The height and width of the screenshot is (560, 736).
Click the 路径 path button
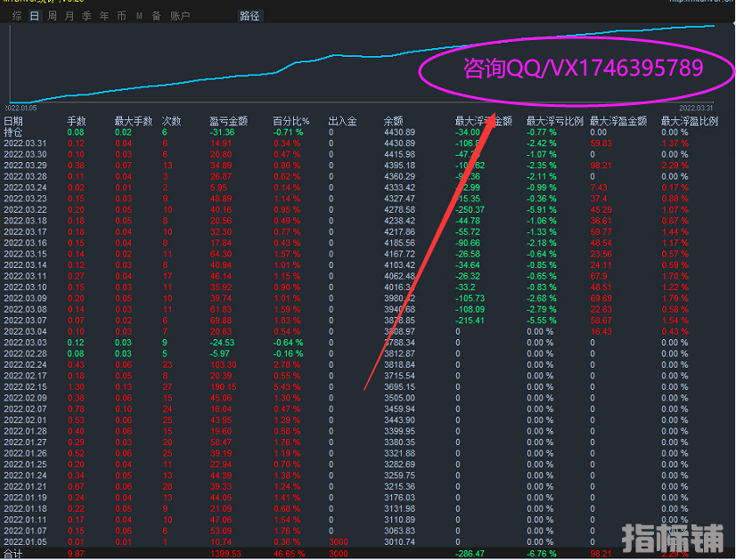249,16
